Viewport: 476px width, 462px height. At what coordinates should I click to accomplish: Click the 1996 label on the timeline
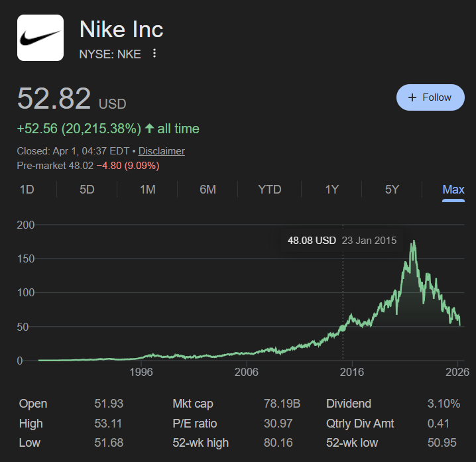[141, 373]
